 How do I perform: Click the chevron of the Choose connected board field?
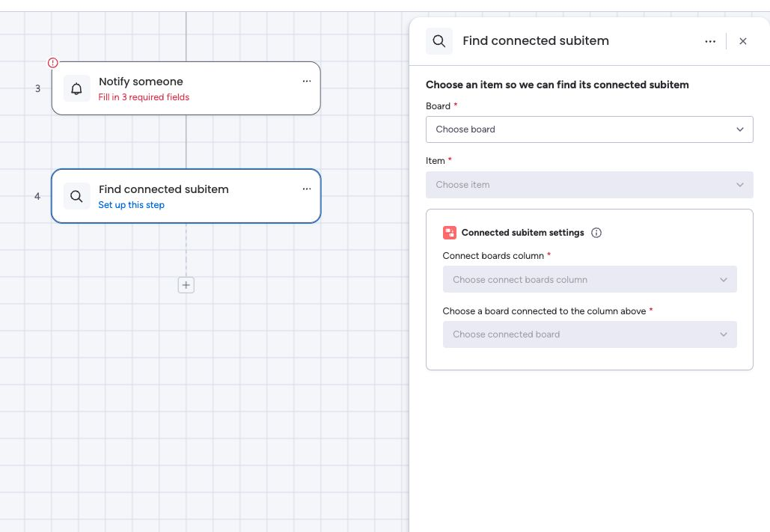coord(724,334)
